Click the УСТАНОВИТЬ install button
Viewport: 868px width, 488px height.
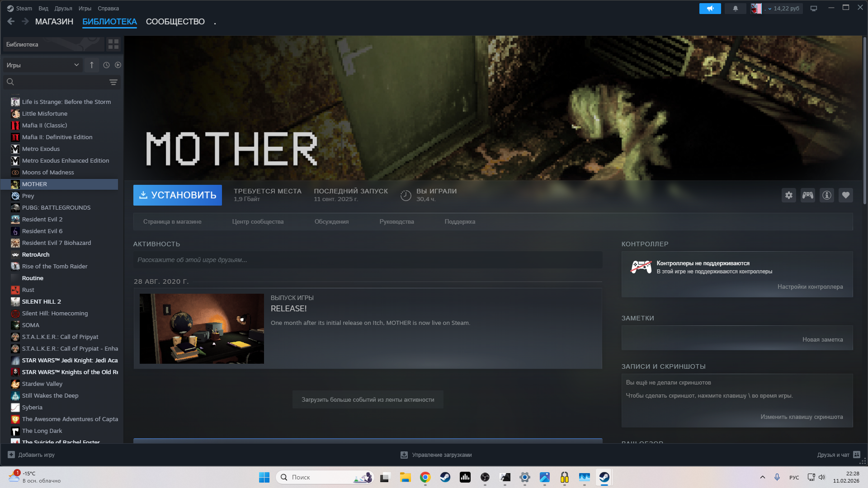(x=177, y=195)
